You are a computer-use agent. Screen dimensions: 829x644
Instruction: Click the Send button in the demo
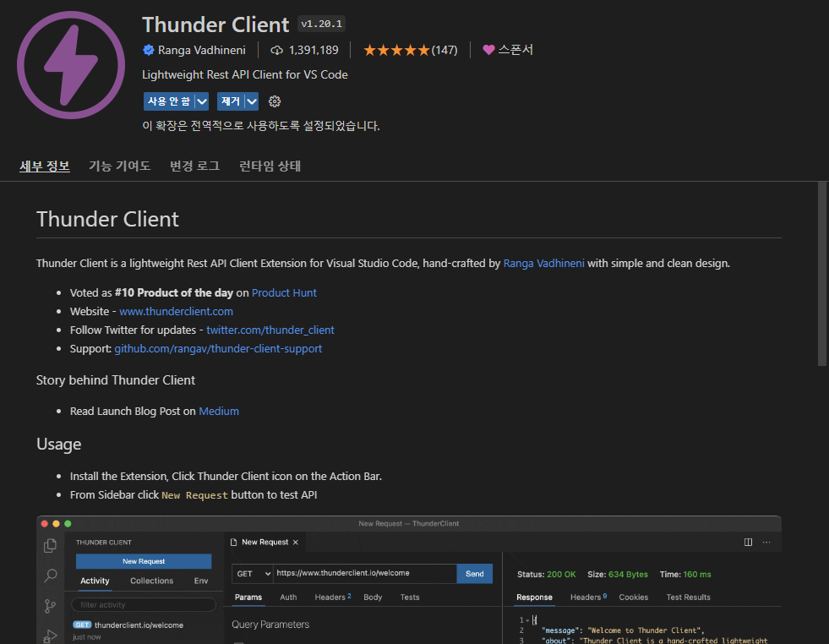[x=474, y=573]
